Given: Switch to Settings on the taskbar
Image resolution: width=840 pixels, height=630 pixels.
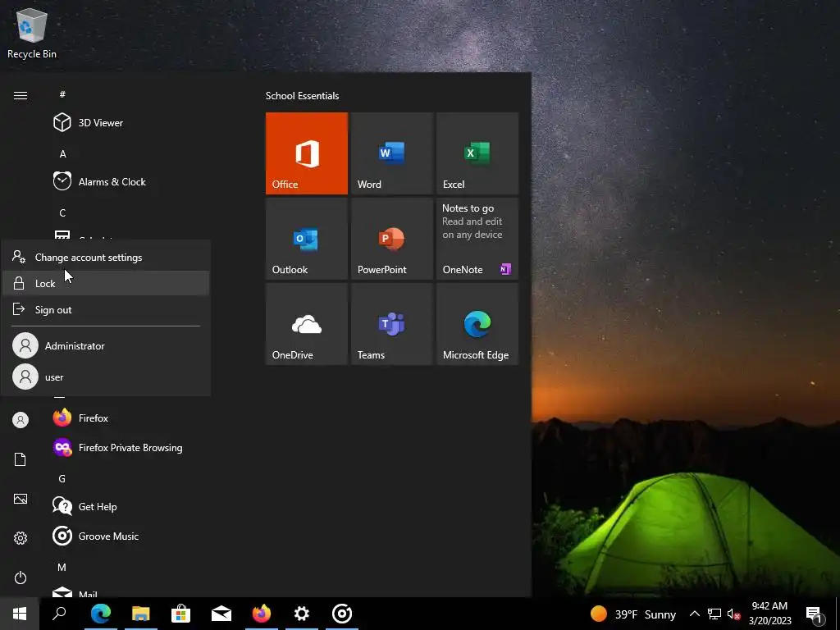Looking at the screenshot, I should tap(302, 614).
